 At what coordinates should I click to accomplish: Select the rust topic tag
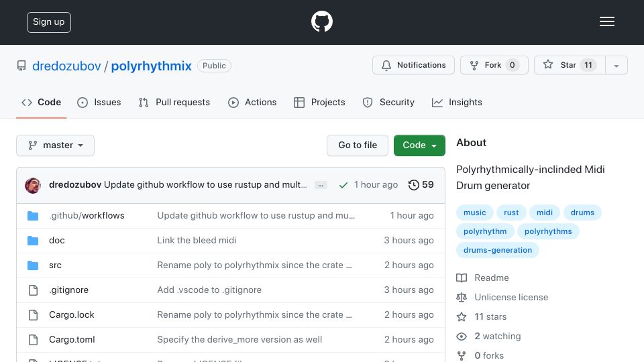pyautogui.click(x=511, y=213)
